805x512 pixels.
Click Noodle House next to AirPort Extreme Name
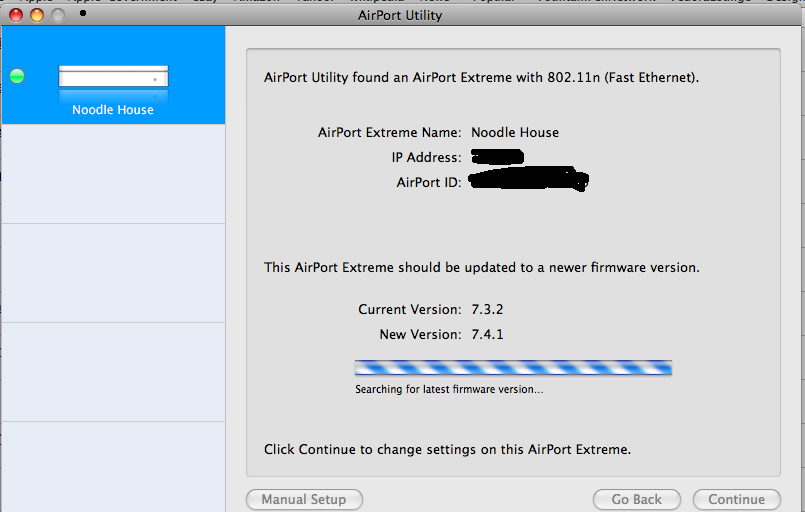tap(515, 132)
